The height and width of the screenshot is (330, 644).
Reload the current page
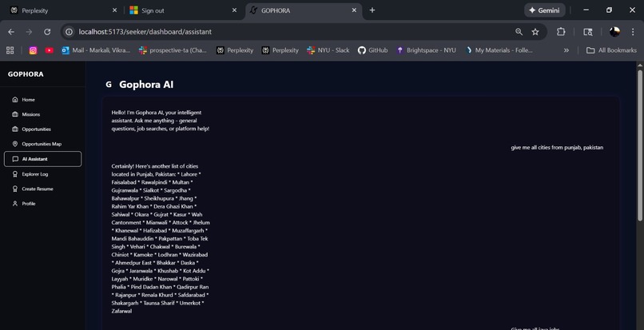pyautogui.click(x=47, y=32)
